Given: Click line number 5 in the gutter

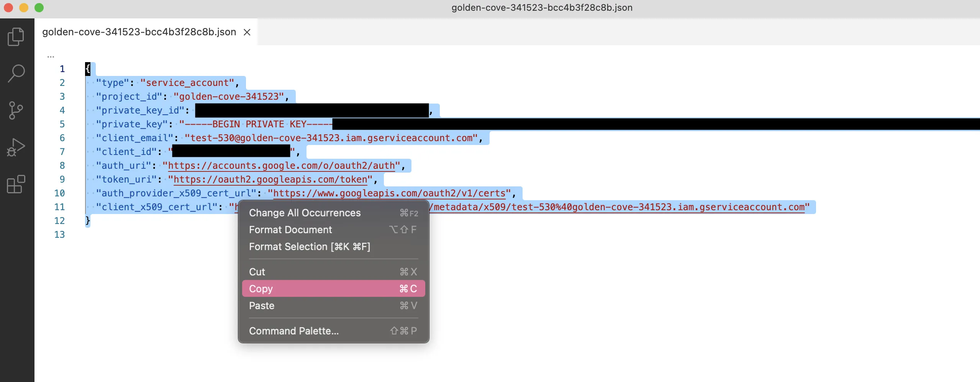Looking at the screenshot, I should point(62,124).
